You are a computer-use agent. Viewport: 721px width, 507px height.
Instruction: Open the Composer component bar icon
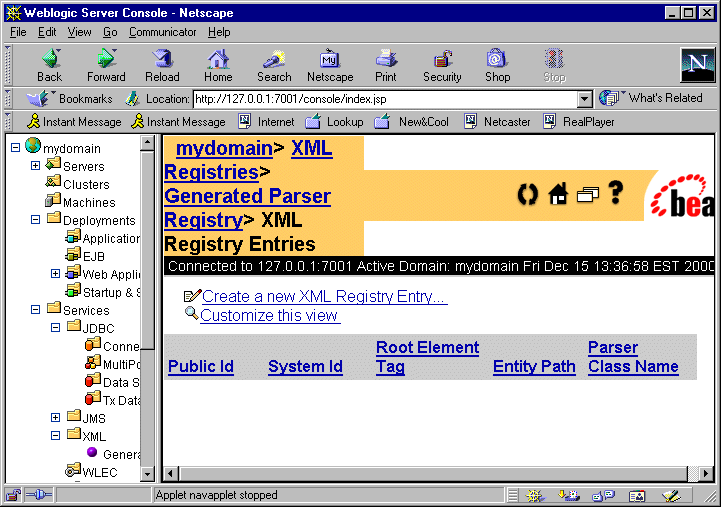pos(671,496)
